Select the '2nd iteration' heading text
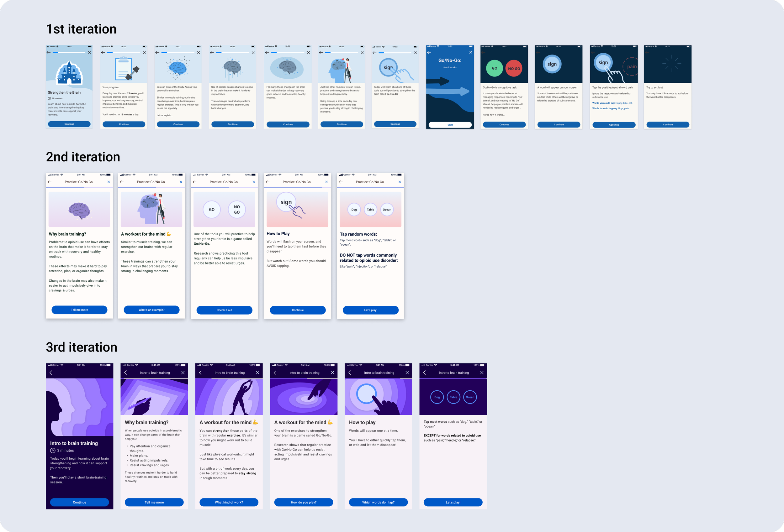The height and width of the screenshot is (532, 784). coord(83,157)
